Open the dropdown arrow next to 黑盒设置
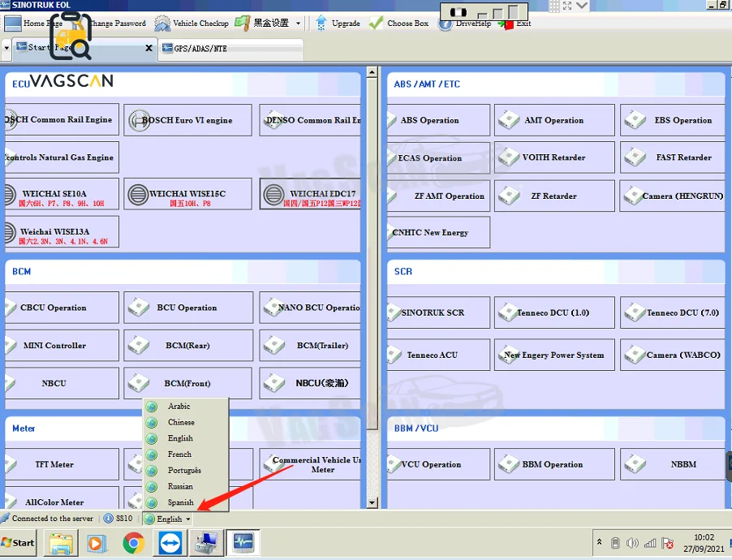The image size is (732, 560). [299, 24]
